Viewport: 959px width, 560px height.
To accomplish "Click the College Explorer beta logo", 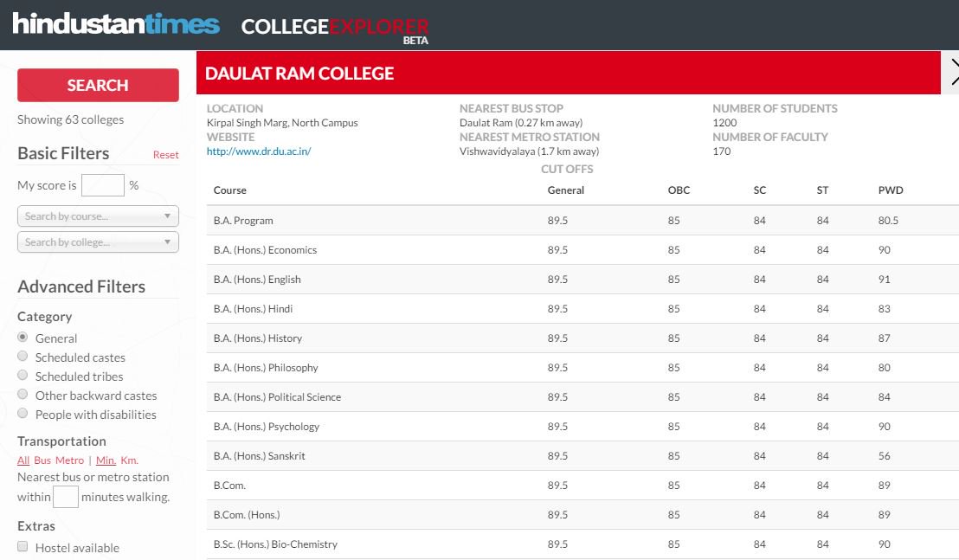I will (335, 29).
